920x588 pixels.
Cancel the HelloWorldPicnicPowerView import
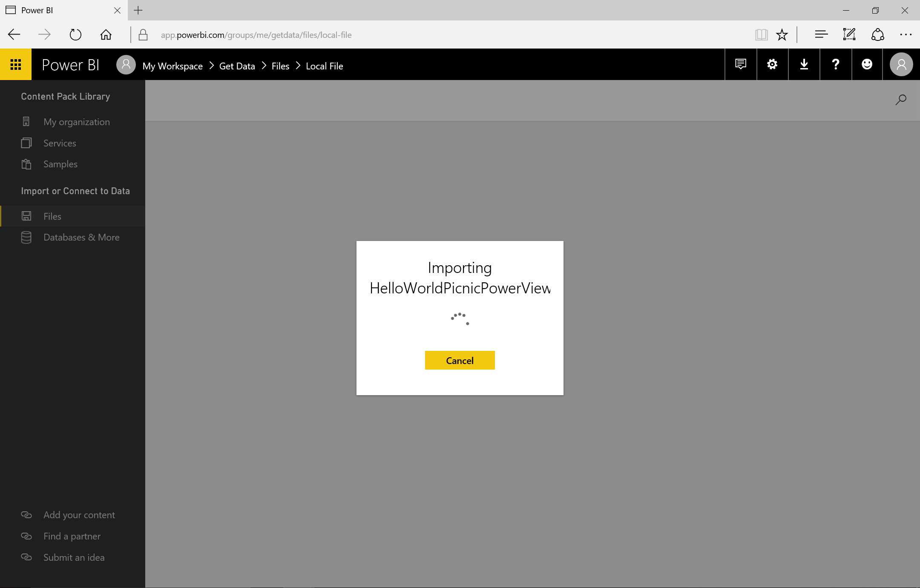pyautogui.click(x=459, y=360)
